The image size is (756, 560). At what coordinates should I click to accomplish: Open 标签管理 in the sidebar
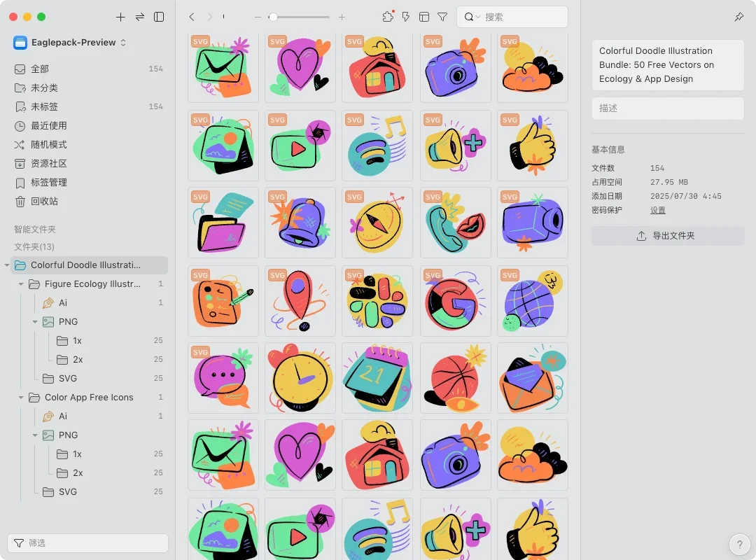click(49, 183)
